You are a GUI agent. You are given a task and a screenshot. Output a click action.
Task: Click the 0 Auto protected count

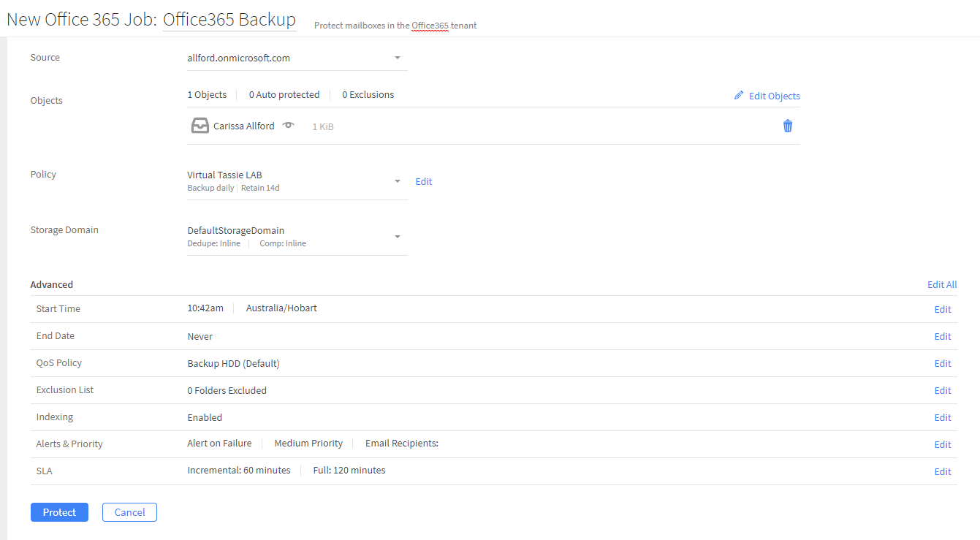pyautogui.click(x=284, y=94)
